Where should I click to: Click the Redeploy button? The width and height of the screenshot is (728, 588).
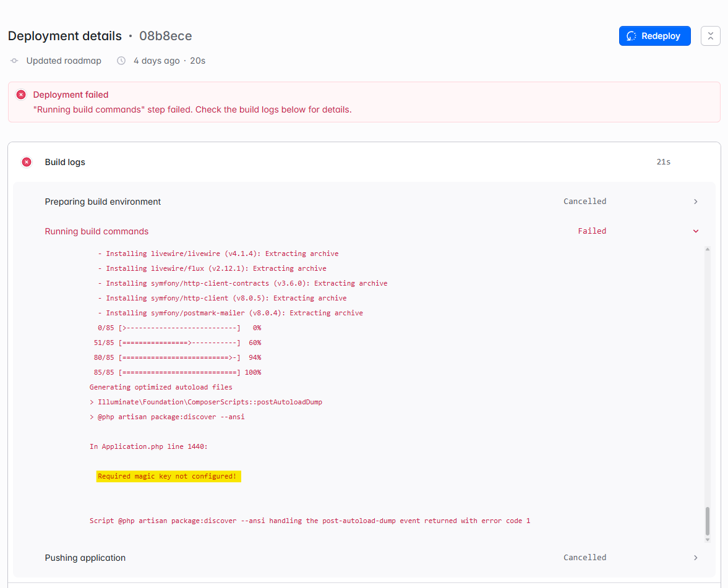654,36
